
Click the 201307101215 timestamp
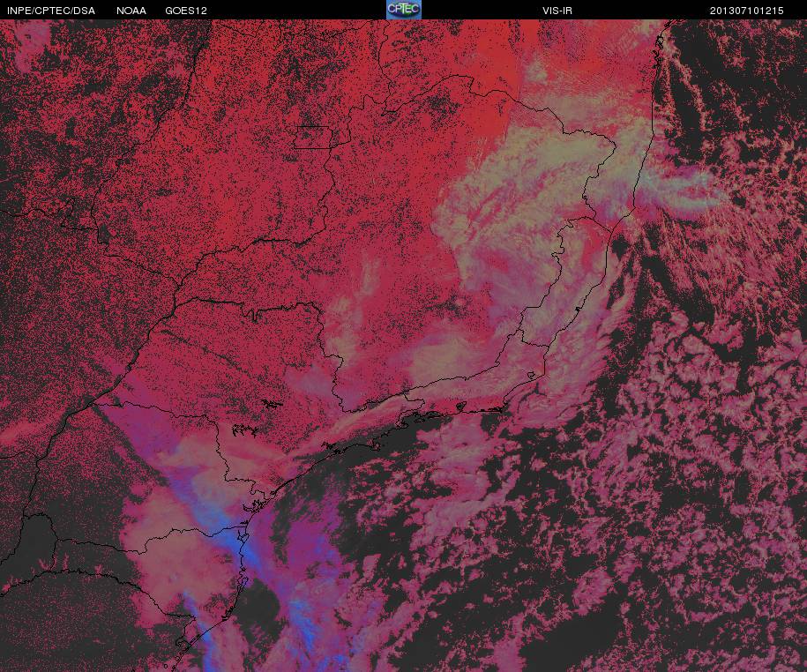pyautogui.click(x=746, y=11)
